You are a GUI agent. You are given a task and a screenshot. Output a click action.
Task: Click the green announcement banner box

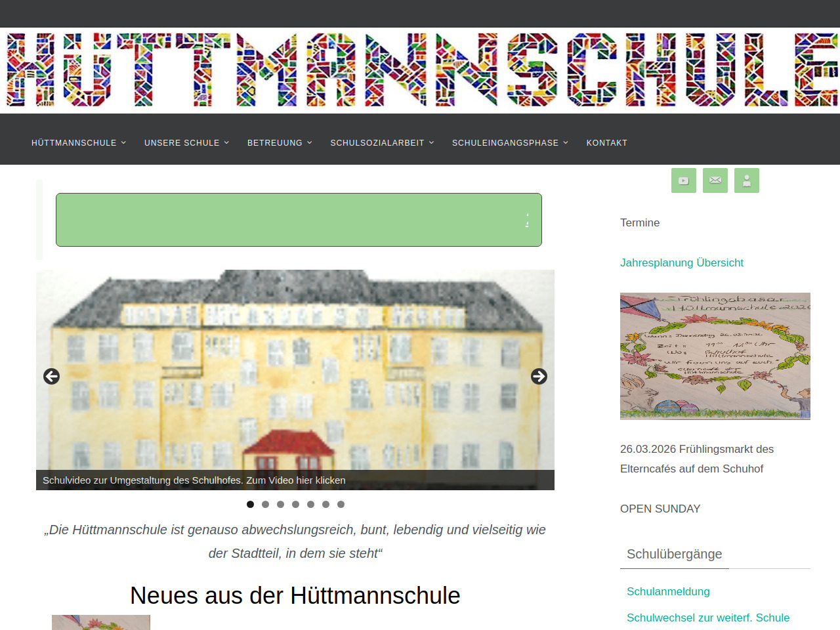click(x=299, y=220)
